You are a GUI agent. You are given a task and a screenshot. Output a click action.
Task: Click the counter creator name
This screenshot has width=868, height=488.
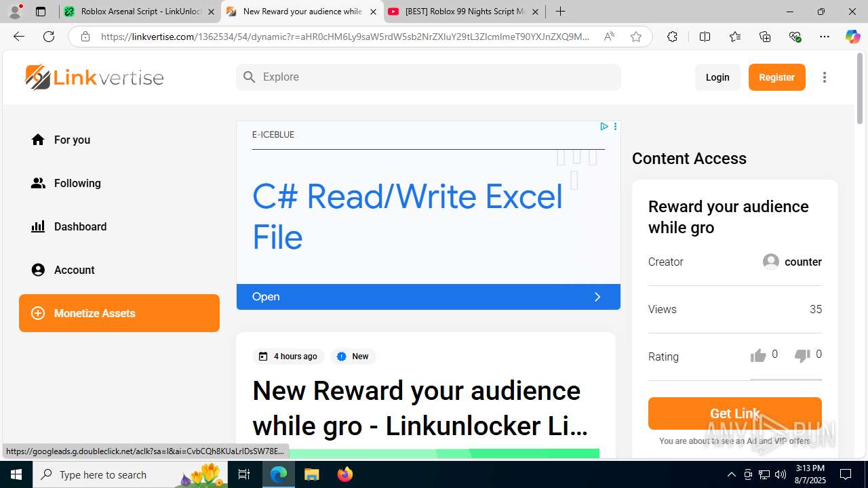(803, 262)
